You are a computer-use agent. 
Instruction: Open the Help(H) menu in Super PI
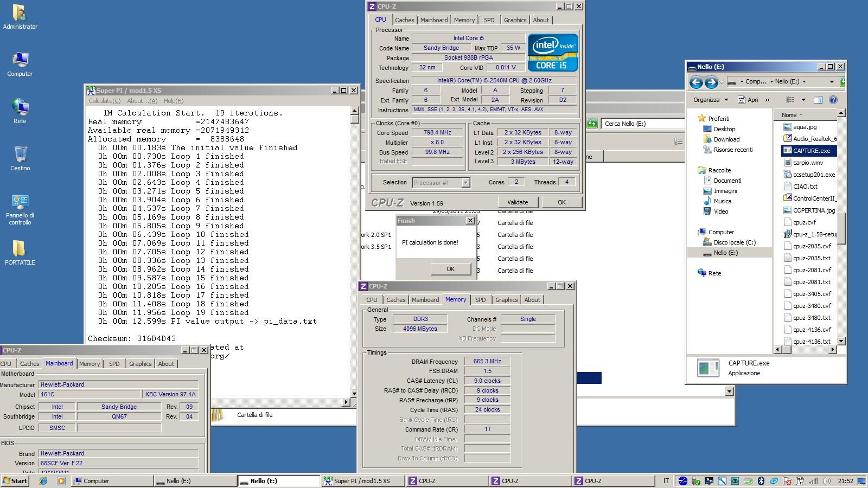pos(173,101)
